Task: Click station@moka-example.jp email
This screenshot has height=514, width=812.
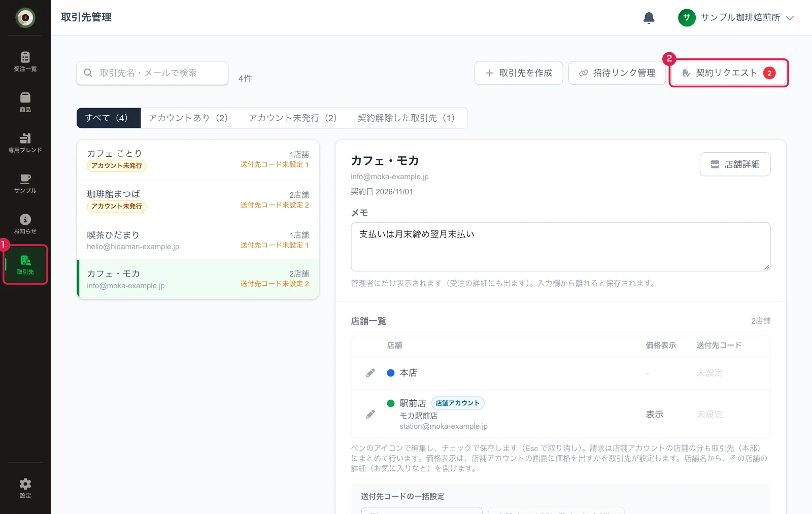Action: [x=444, y=426]
